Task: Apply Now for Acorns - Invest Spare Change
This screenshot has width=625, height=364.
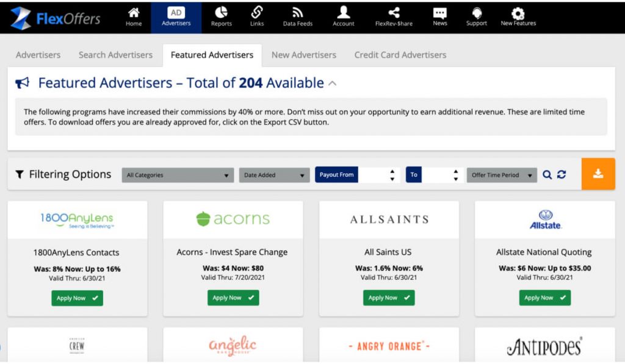Action: [233, 298]
